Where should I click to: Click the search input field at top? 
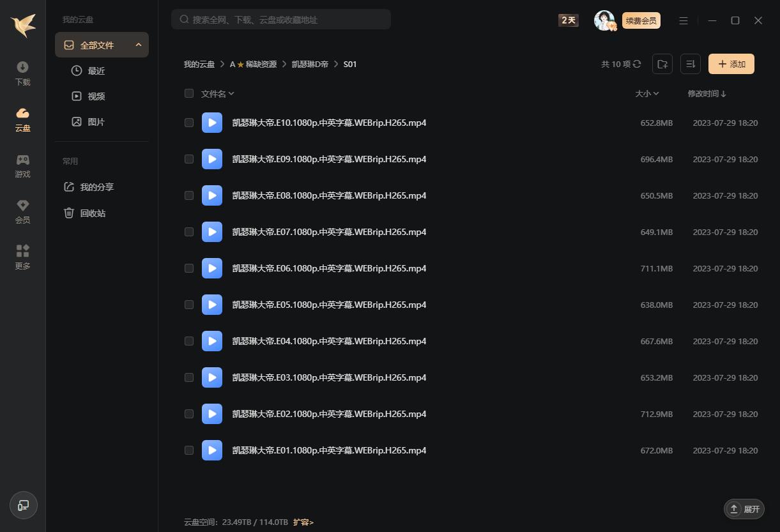coord(281,20)
